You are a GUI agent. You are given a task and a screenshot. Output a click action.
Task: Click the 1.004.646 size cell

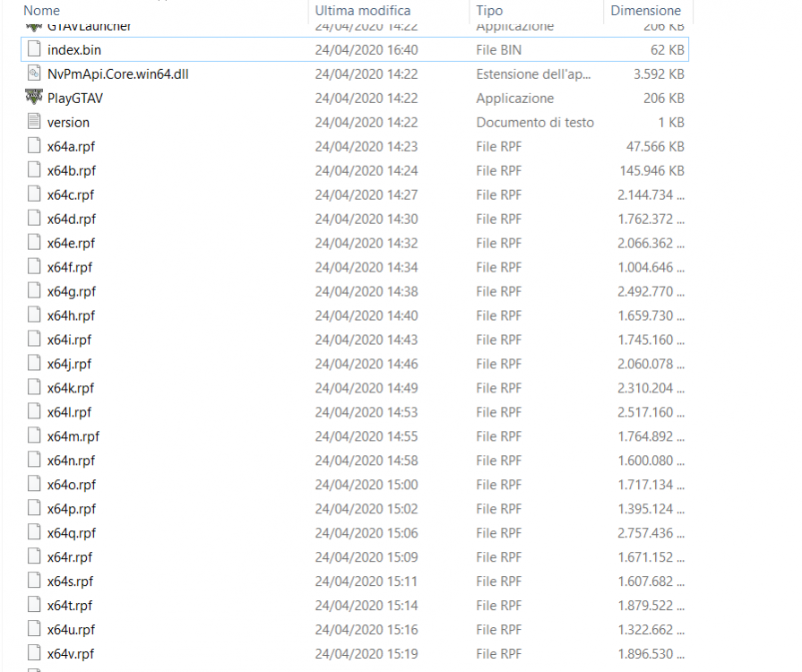tap(651, 267)
